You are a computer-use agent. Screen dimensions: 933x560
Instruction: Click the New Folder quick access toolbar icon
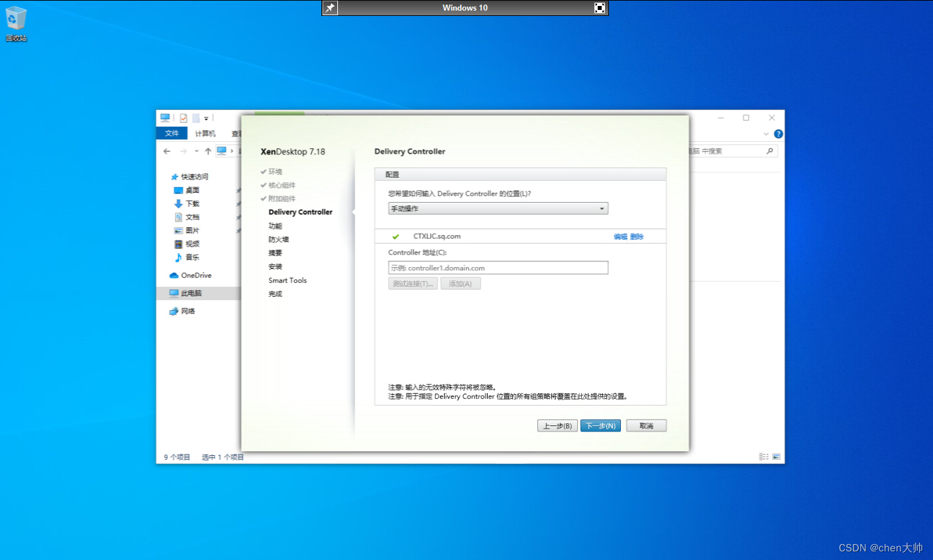tap(196, 118)
